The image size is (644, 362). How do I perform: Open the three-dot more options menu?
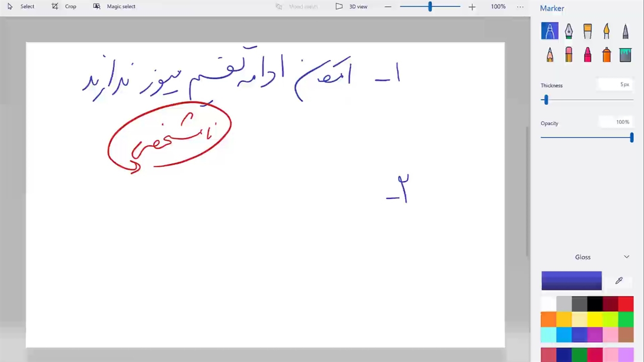[x=520, y=7]
